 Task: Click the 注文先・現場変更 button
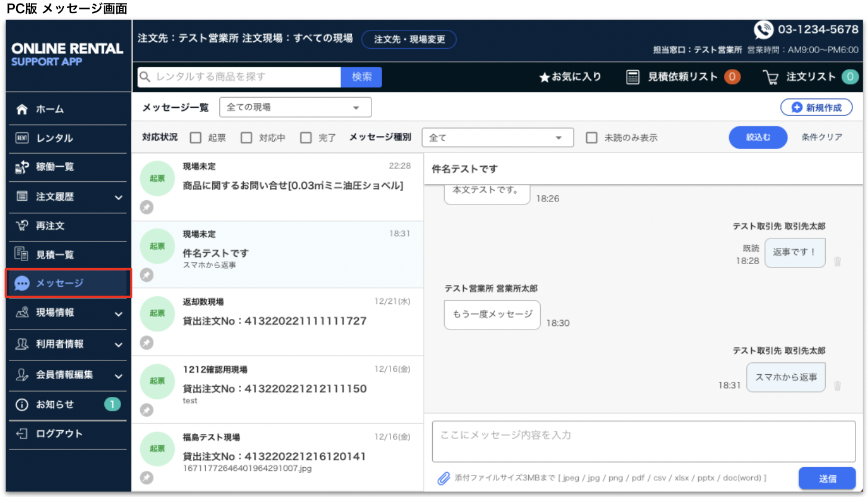pyautogui.click(x=409, y=39)
